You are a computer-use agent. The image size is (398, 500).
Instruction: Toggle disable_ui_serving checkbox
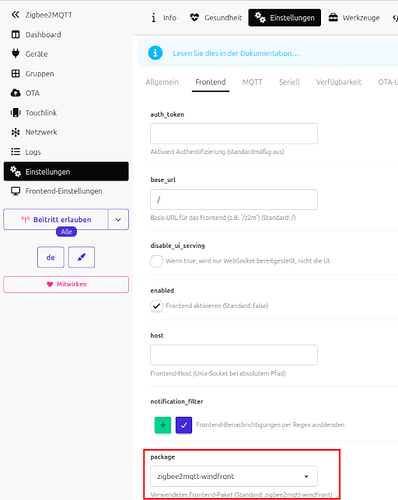point(157,261)
